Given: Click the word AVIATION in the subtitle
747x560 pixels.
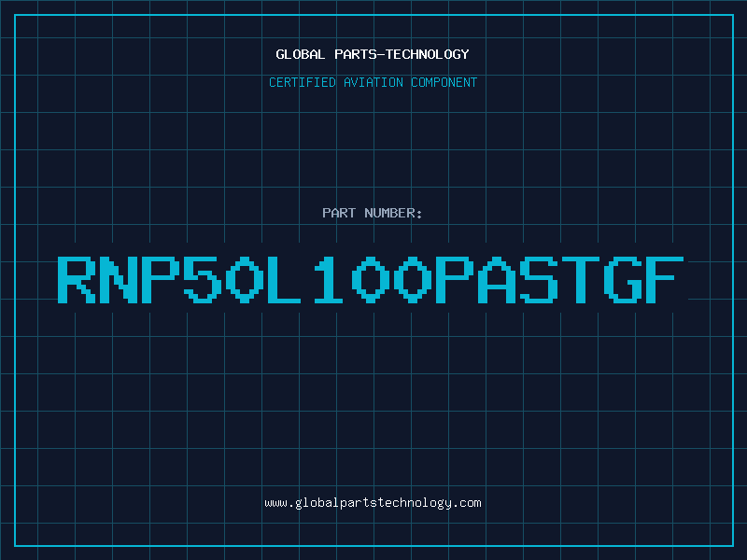Looking at the screenshot, I should click(x=373, y=82).
